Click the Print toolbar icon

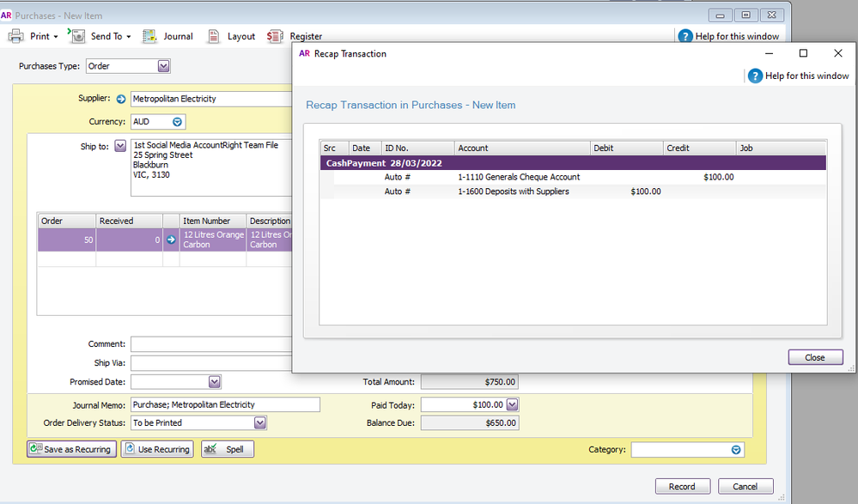pyautogui.click(x=15, y=36)
